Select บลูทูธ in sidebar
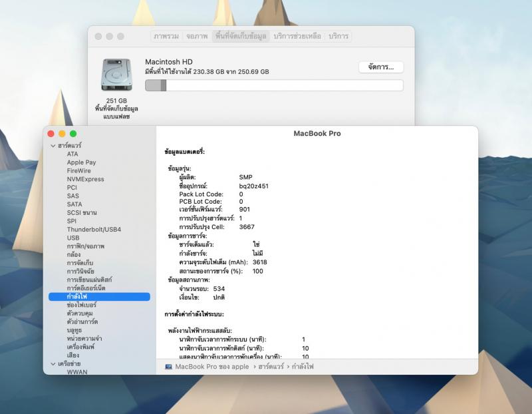532x414 pixels. (x=74, y=330)
